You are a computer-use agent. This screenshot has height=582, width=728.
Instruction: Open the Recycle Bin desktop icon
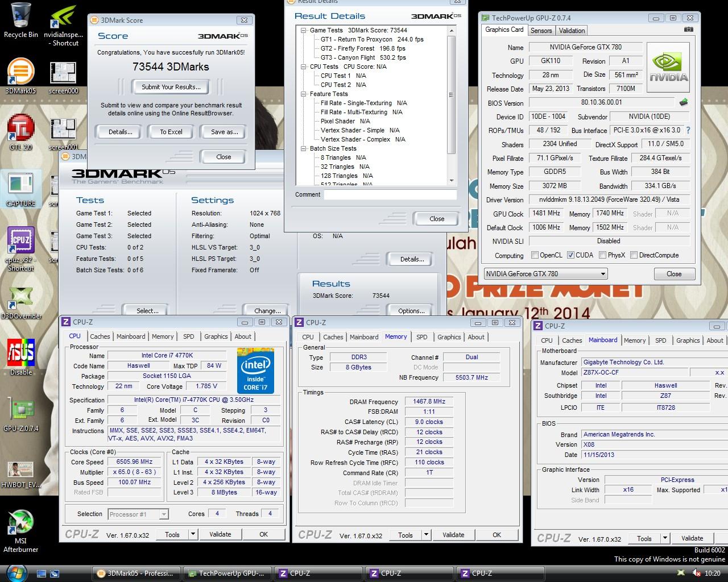click(x=21, y=20)
